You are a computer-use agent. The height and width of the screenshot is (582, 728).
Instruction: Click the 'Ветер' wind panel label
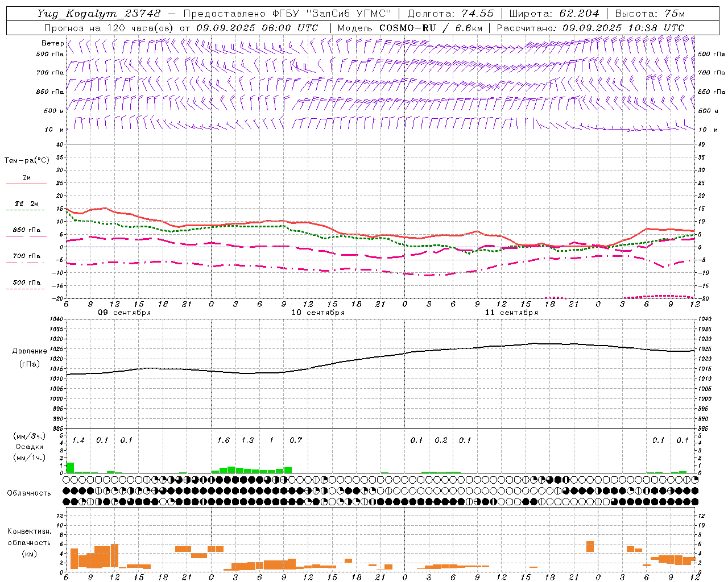click(x=52, y=43)
